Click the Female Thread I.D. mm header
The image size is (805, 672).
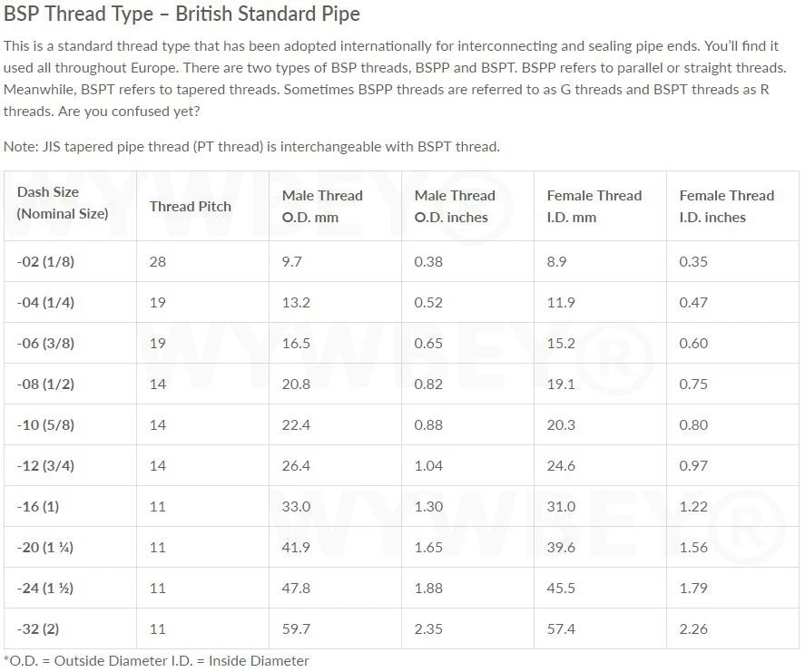coord(594,206)
